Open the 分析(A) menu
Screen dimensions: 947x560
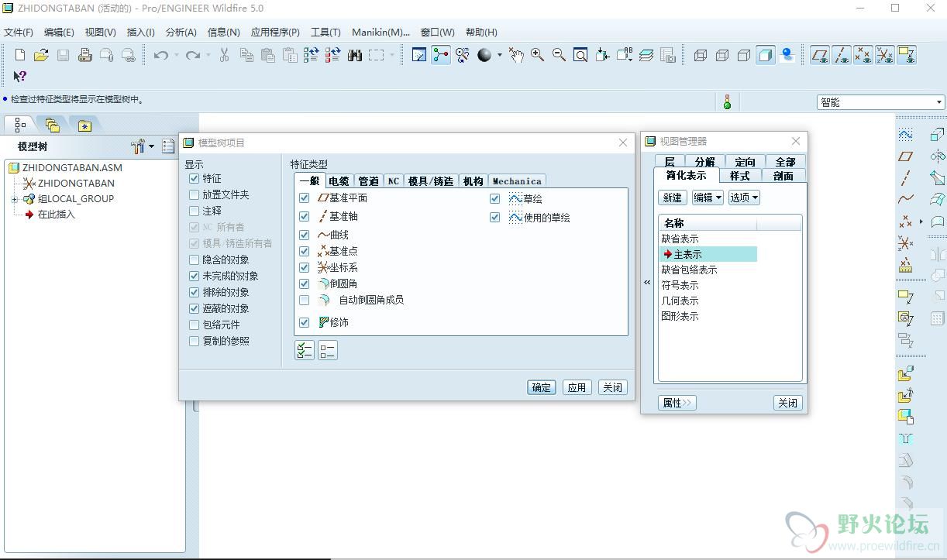point(181,33)
